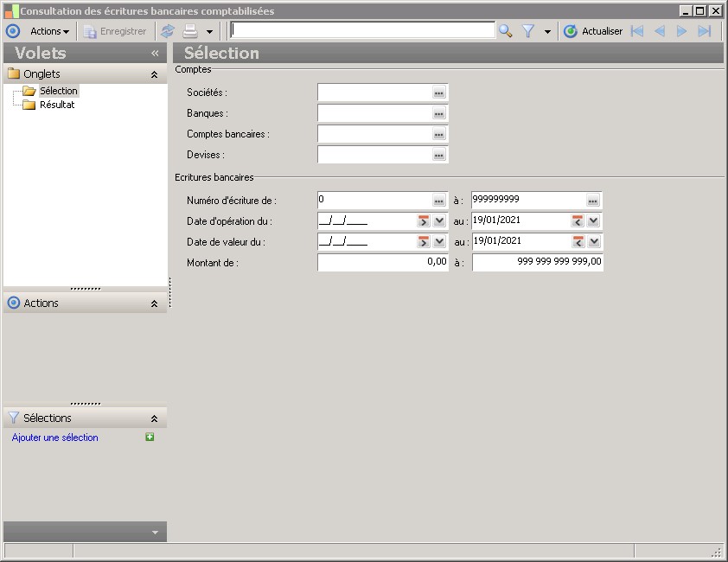Open Comptes bancaires lookup ellipsis button
The width and height of the screenshot is (728, 562).
[439, 134]
